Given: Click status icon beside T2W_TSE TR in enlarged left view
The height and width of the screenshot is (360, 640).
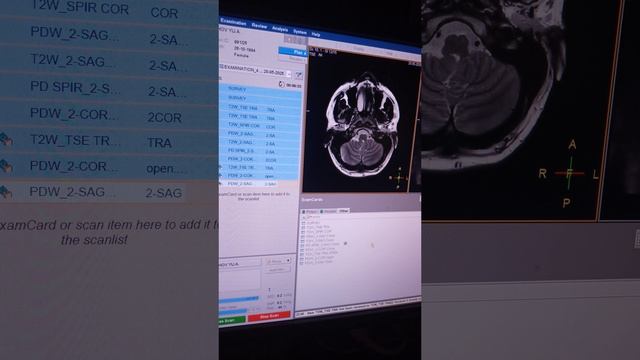Looking at the screenshot, I should [x=6, y=139].
